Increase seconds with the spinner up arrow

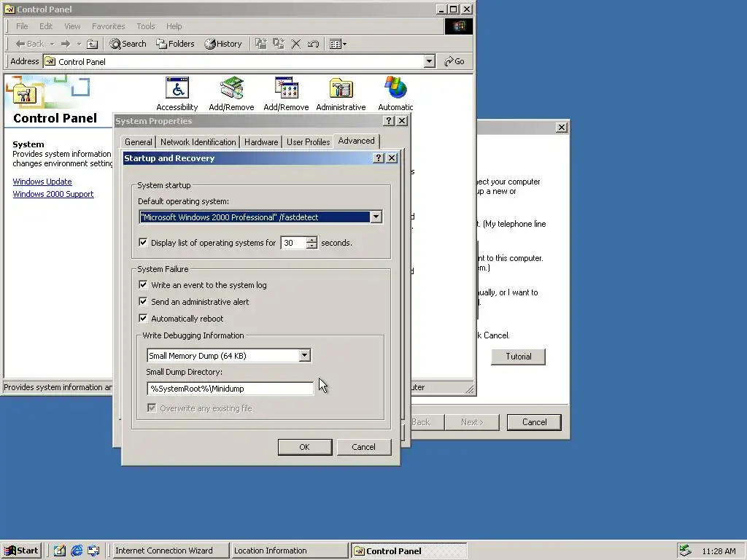coord(311,239)
